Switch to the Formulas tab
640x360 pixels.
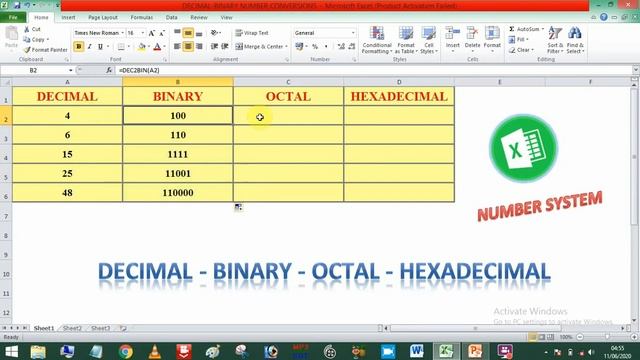(x=142, y=18)
